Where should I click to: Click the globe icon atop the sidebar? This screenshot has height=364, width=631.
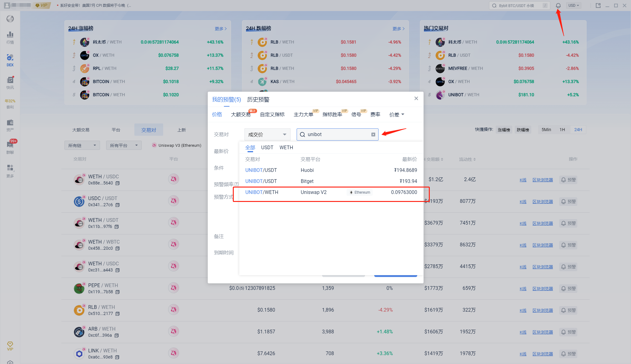coord(10,19)
